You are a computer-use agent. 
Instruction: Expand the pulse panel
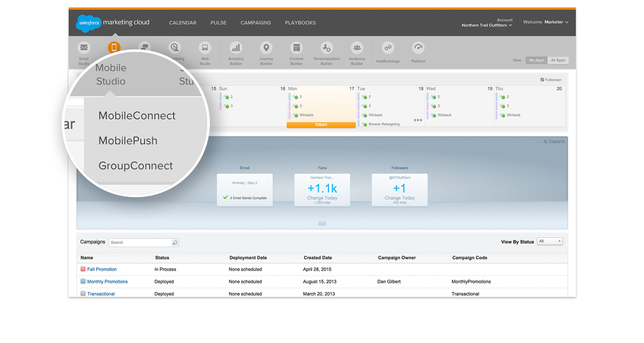(x=554, y=141)
